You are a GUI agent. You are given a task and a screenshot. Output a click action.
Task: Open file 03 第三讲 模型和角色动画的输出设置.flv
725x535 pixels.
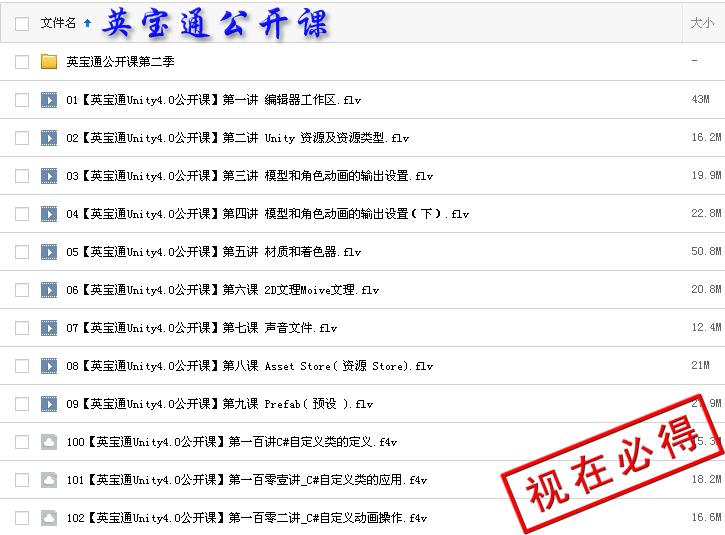click(x=250, y=176)
